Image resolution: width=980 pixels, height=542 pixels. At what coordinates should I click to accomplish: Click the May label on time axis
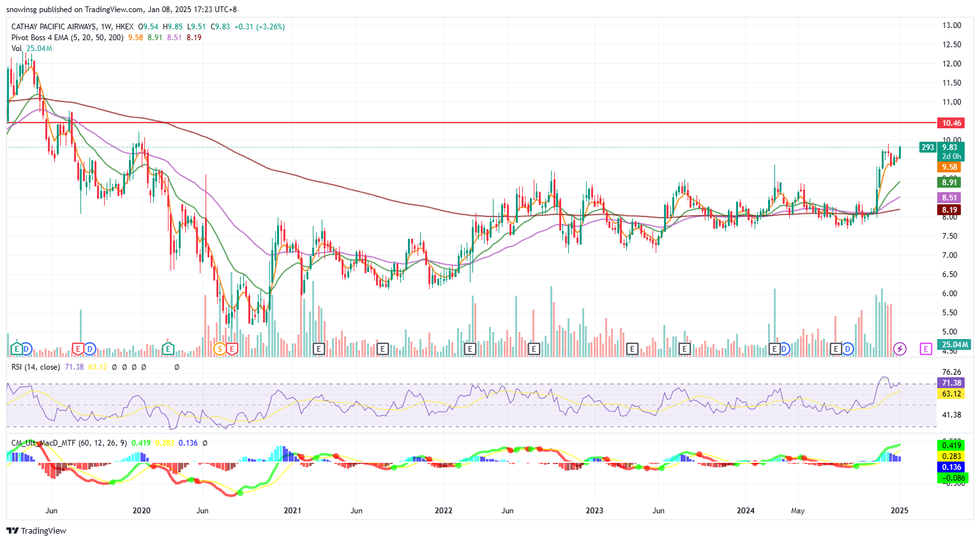point(797,511)
